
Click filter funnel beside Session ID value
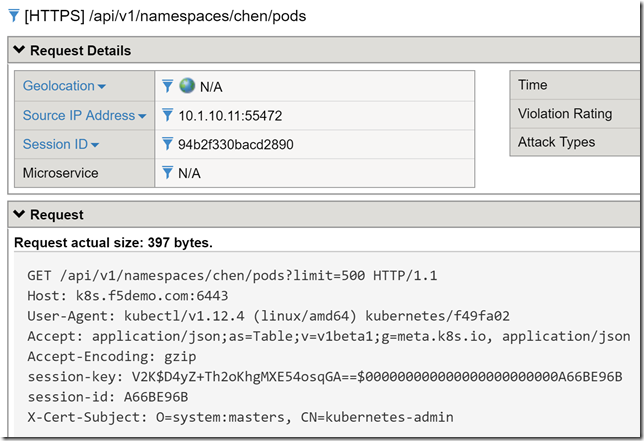(168, 144)
